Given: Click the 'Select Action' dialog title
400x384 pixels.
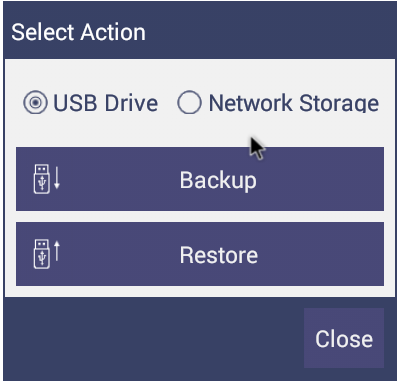Looking at the screenshot, I should (x=78, y=32).
